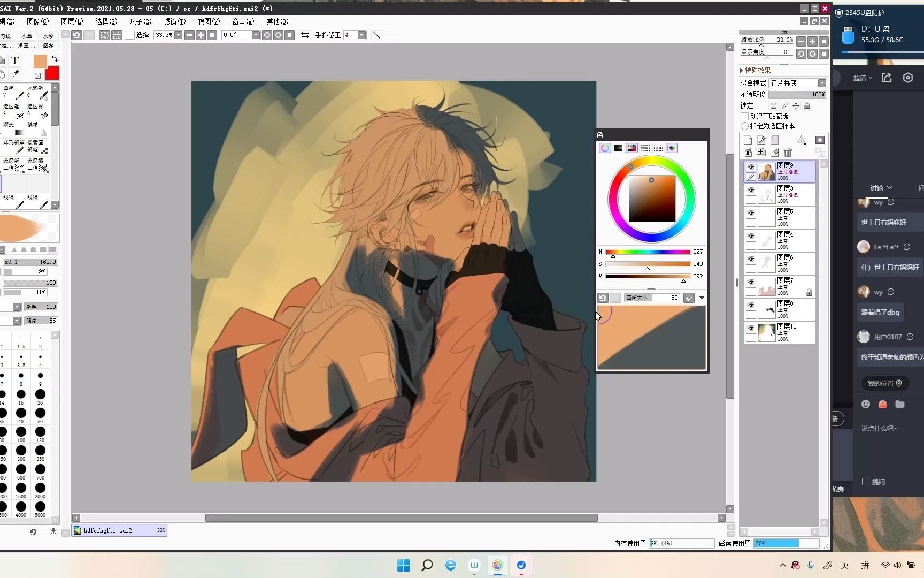Zoom out with the toolbar minus button
Viewport: 924px width, 578px height.
pyautogui.click(x=189, y=35)
